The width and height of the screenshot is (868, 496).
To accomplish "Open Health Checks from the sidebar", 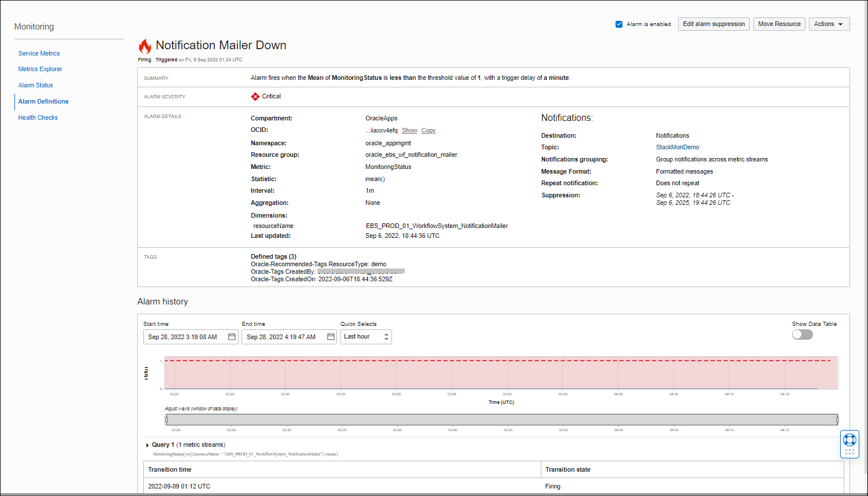I will (38, 117).
